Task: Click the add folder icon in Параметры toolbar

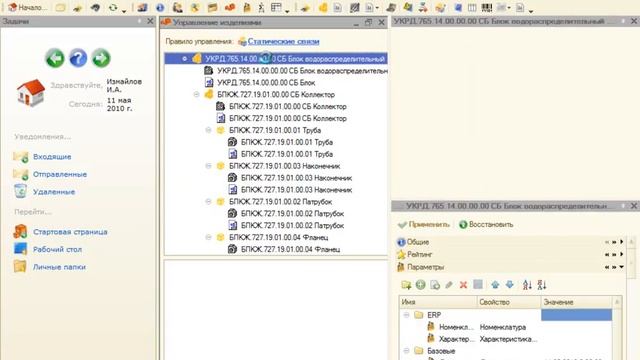Action: [x=406, y=285]
